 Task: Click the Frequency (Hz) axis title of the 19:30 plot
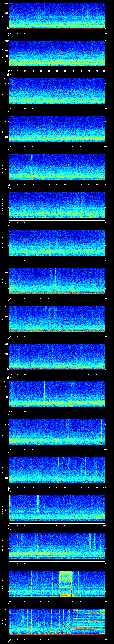point(3,432)
